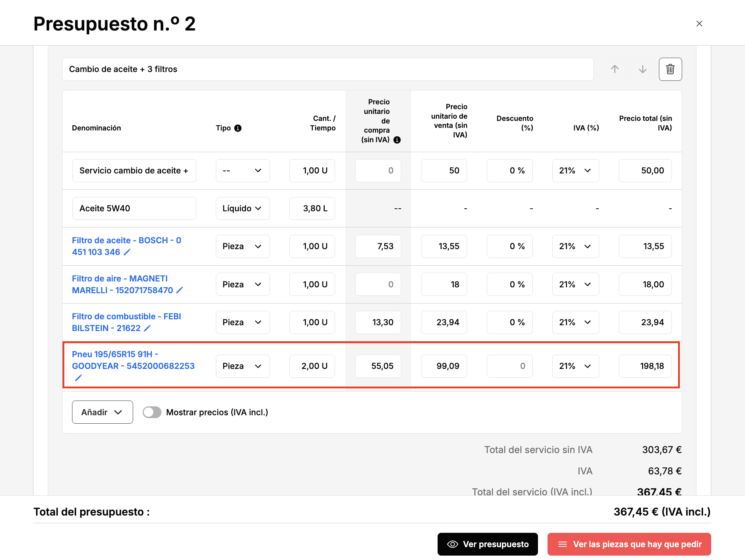Viewport: 745px width, 560px height.
Task: Click the info icon beside Precio unitario de compra
Action: click(397, 140)
